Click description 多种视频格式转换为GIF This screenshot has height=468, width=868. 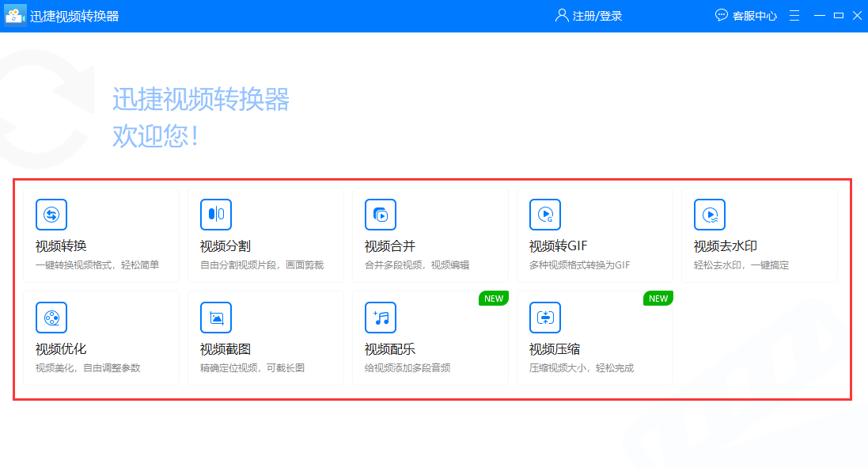[579, 265]
